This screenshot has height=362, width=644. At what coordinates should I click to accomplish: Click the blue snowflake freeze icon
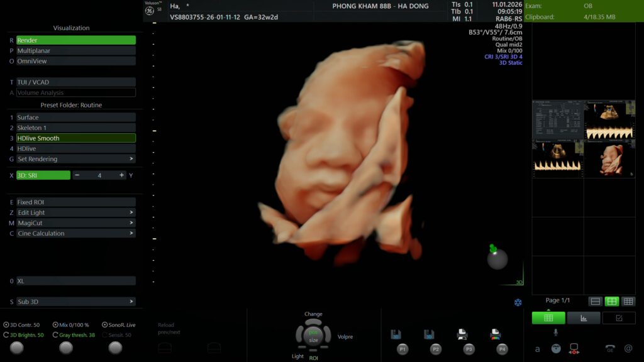click(x=518, y=302)
